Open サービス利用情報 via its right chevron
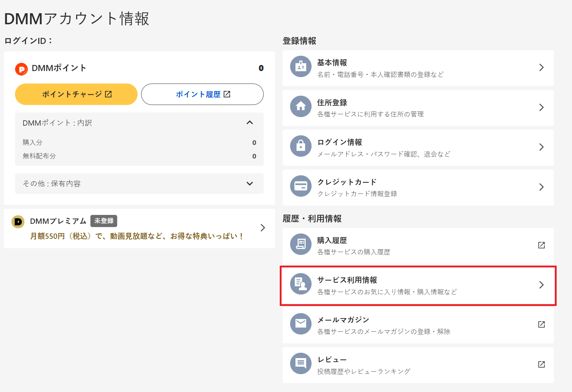Viewport: 572px width, 392px height. click(x=542, y=285)
